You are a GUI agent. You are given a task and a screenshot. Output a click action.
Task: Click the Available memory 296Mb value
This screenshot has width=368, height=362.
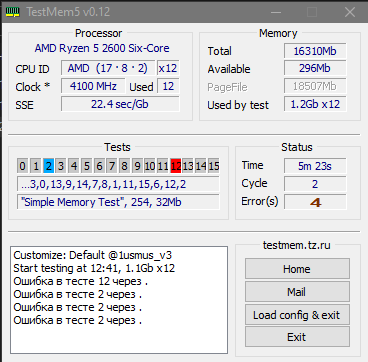click(315, 68)
